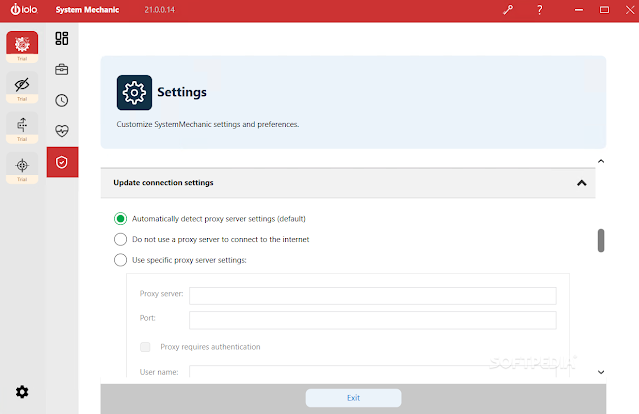Click the Proxy server input field
This screenshot has height=414, width=639.
(x=372, y=296)
